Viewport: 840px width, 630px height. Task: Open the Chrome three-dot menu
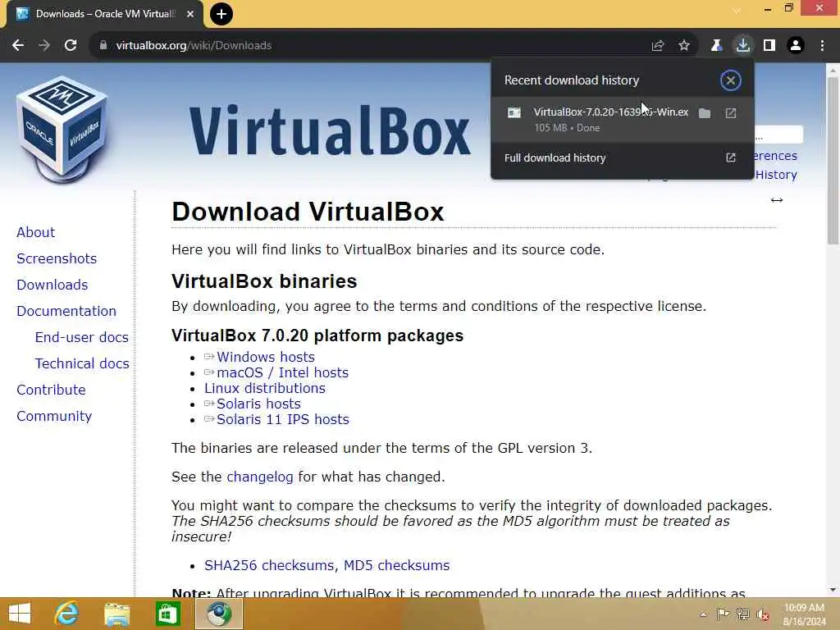822,46
